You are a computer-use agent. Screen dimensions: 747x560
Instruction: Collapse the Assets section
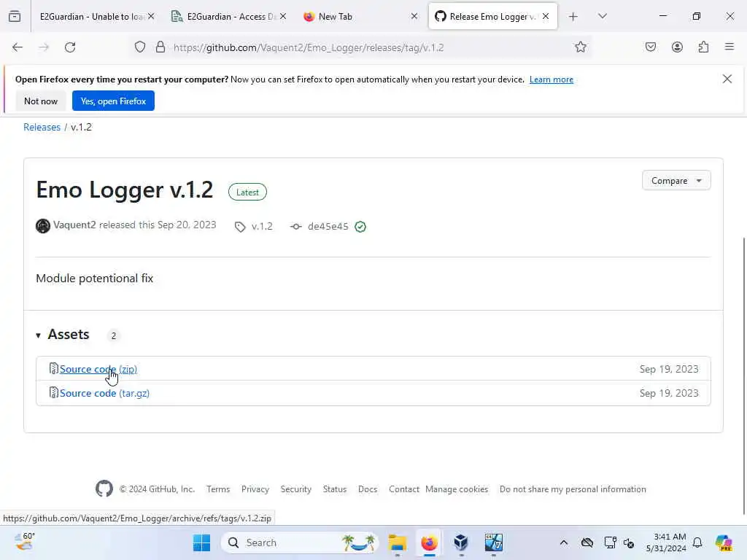tap(63, 335)
